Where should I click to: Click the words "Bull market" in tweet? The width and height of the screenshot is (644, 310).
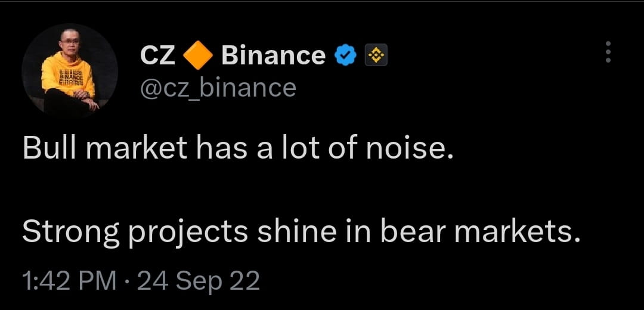(104, 148)
